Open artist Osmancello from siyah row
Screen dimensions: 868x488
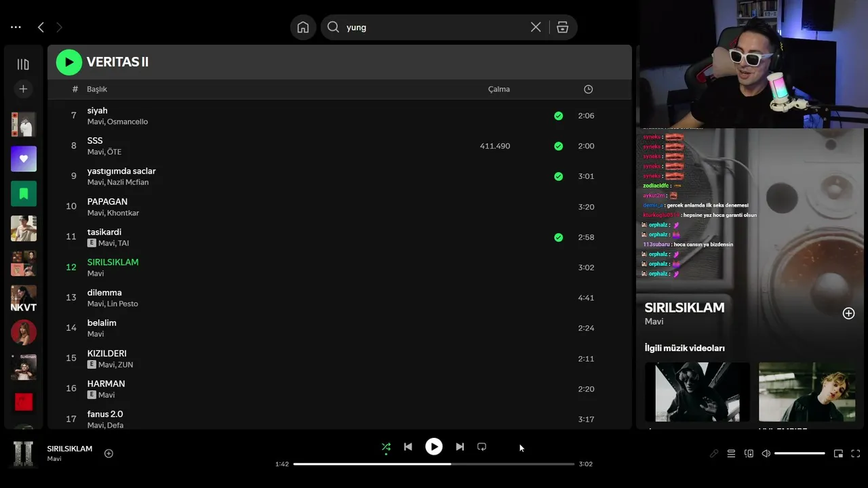pyautogui.click(x=127, y=122)
